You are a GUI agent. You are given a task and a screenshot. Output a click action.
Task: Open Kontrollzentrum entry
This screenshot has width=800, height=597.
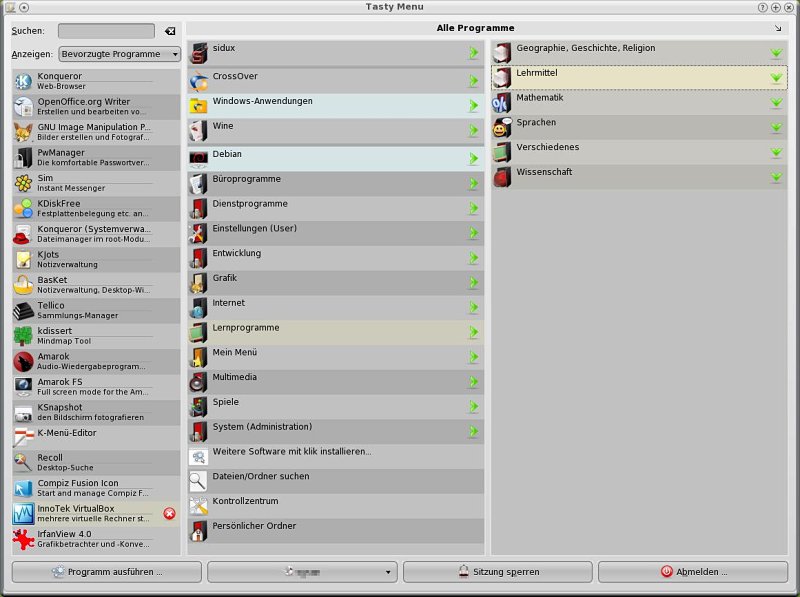tap(336, 506)
